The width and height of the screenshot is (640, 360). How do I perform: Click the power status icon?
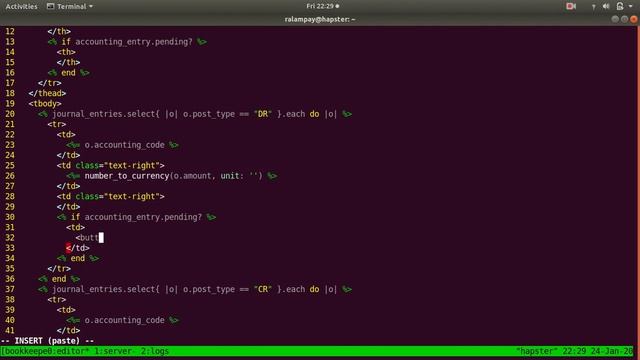pos(620,6)
